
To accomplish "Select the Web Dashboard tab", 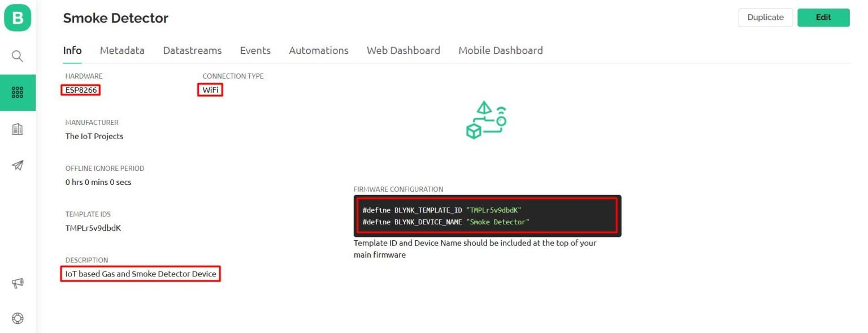I will point(403,50).
